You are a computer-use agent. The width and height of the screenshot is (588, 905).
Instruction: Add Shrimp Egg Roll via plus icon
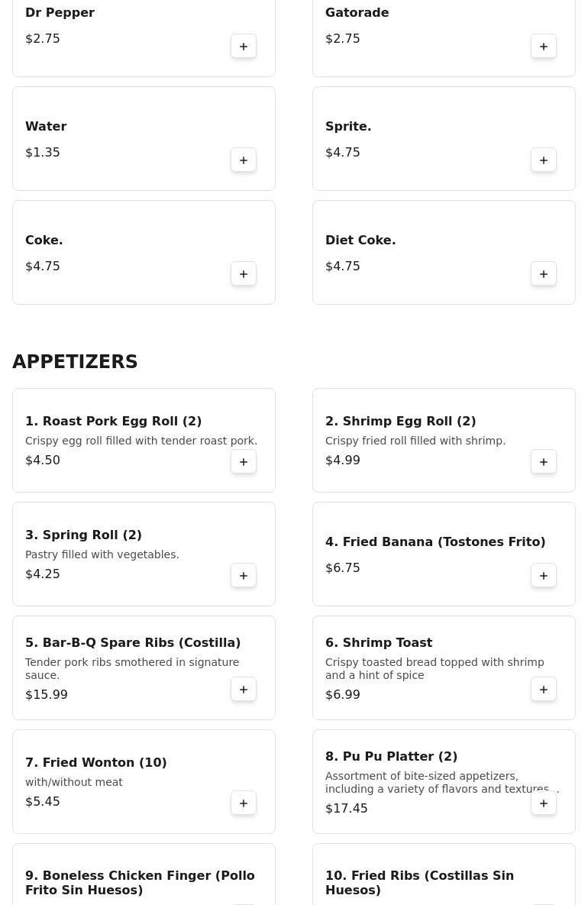[x=544, y=462]
